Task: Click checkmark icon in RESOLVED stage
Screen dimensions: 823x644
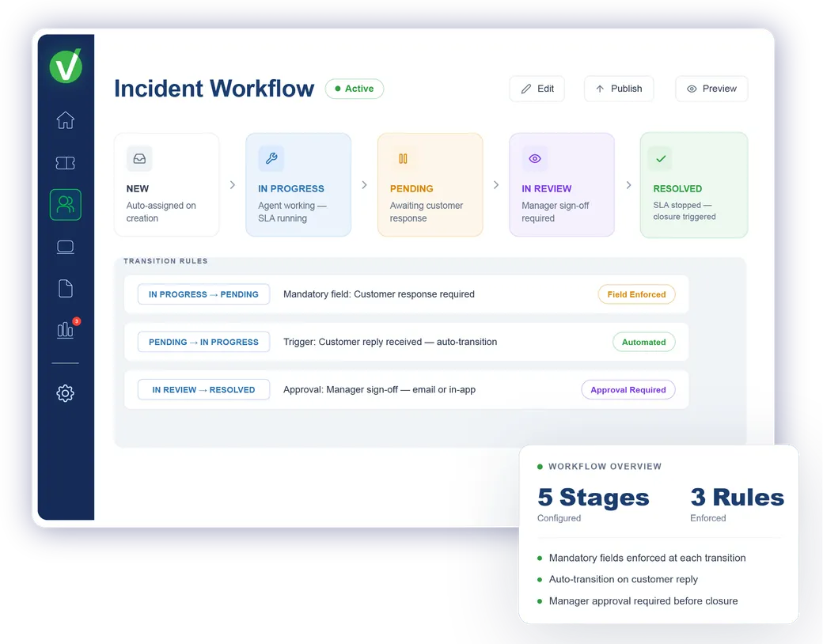Action: [x=661, y=158]
